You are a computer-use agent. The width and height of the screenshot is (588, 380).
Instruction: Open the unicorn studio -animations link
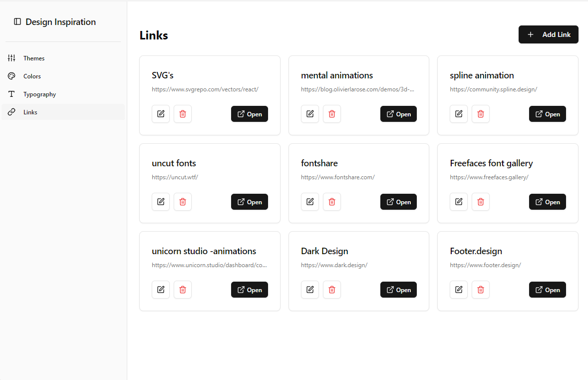(x=250, y=290)
